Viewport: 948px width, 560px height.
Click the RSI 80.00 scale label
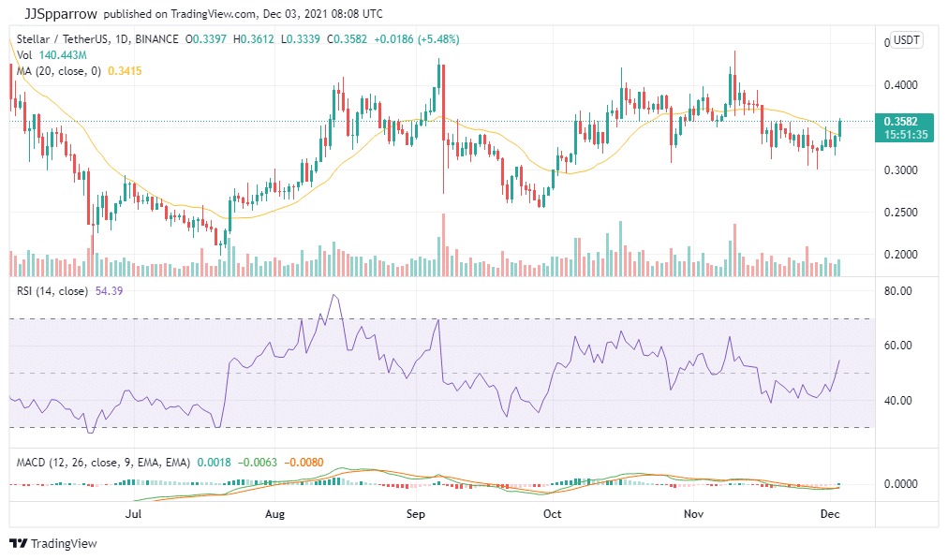pos(897,291)
